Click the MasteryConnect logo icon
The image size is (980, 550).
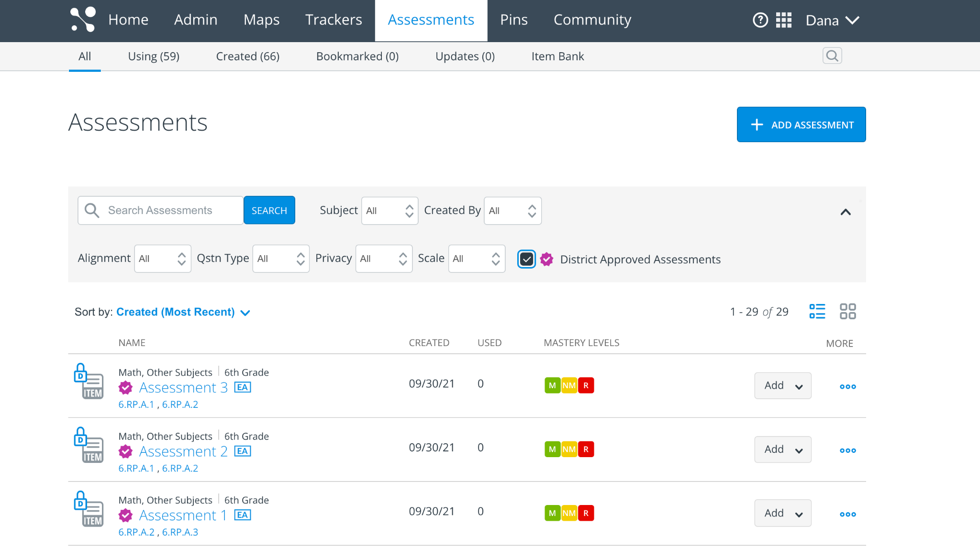point(83,20)
